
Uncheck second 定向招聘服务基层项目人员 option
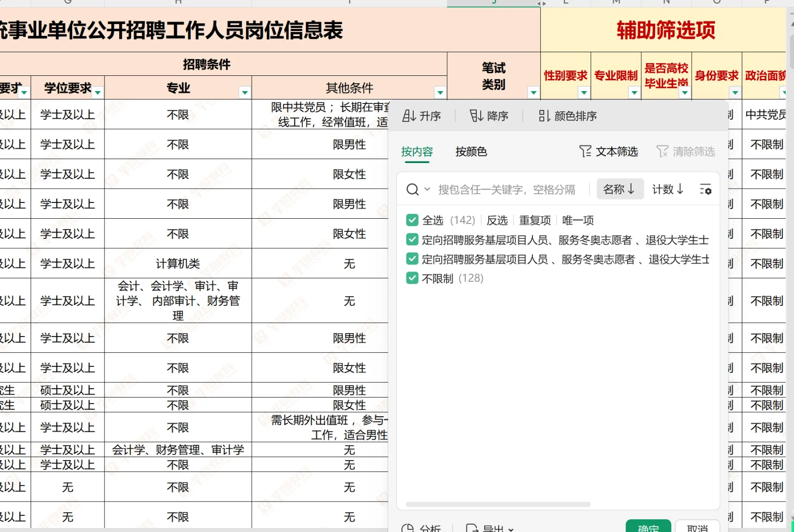point(412,259)
